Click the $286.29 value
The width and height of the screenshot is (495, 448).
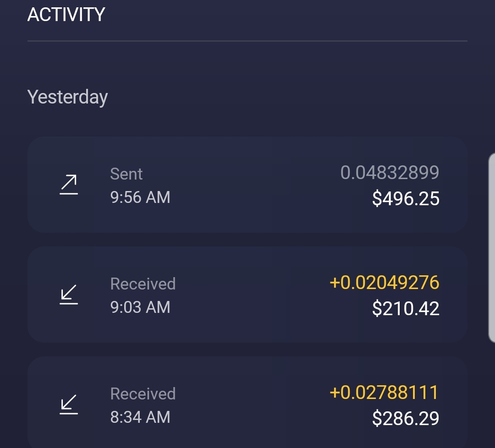click(406, 419)
